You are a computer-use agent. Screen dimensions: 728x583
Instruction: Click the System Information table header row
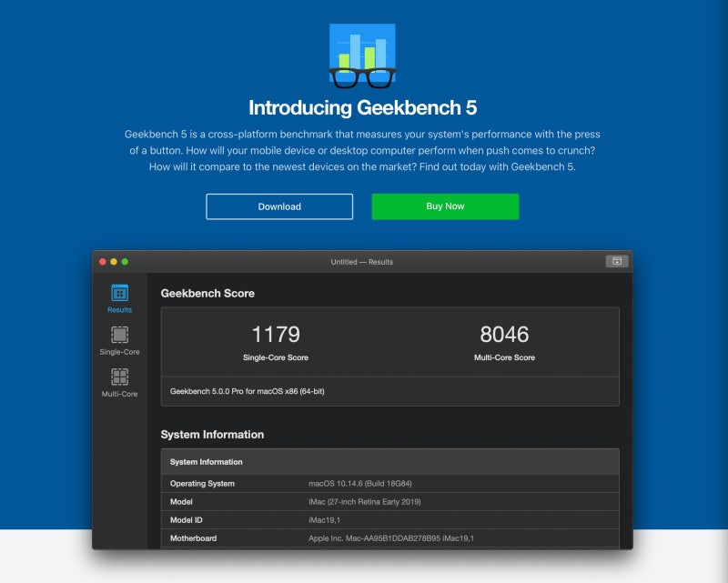pos(390,462)
